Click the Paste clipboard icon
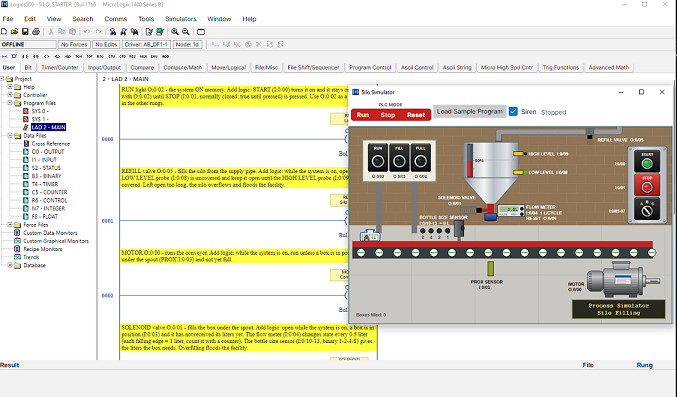The height and width of the screenshot is (397, 677). click(73, 32)
